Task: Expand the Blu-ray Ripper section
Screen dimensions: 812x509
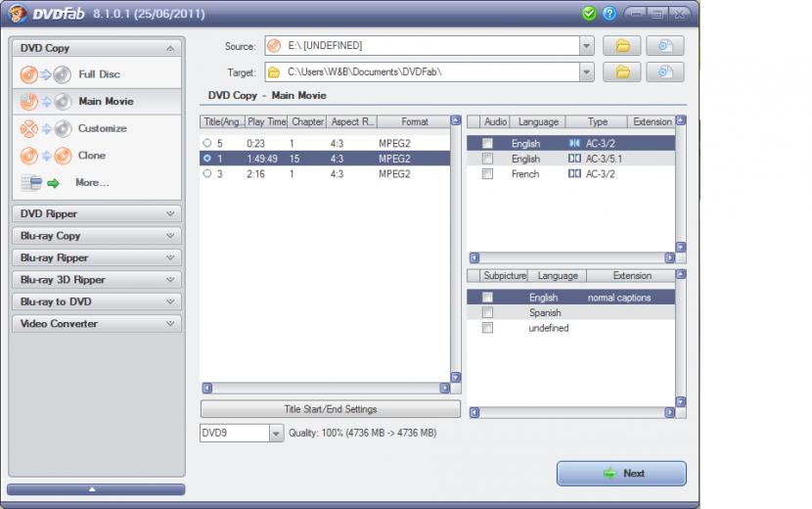Action: click(x=97, y=257)
